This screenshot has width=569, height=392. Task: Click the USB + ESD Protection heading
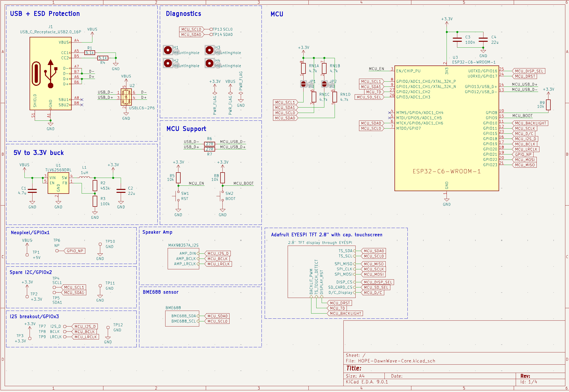pyautogui.click(x=45, y=14)
